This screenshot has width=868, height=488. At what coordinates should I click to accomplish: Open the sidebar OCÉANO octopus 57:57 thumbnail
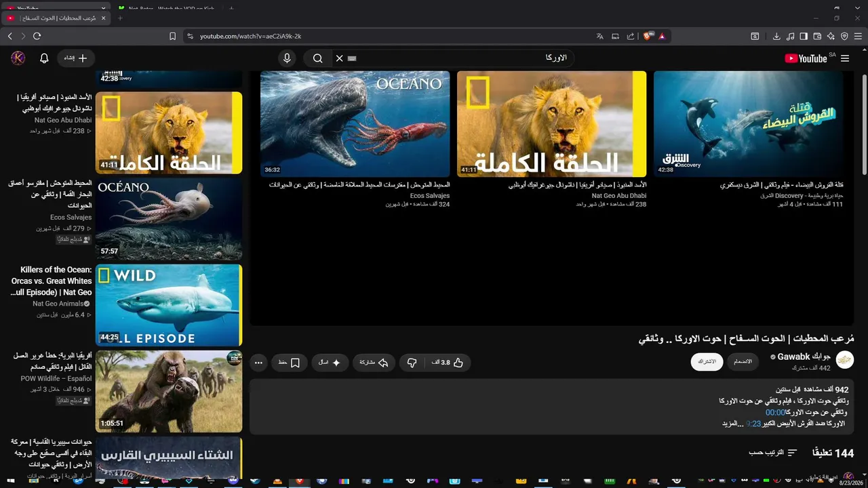(169, 218)
